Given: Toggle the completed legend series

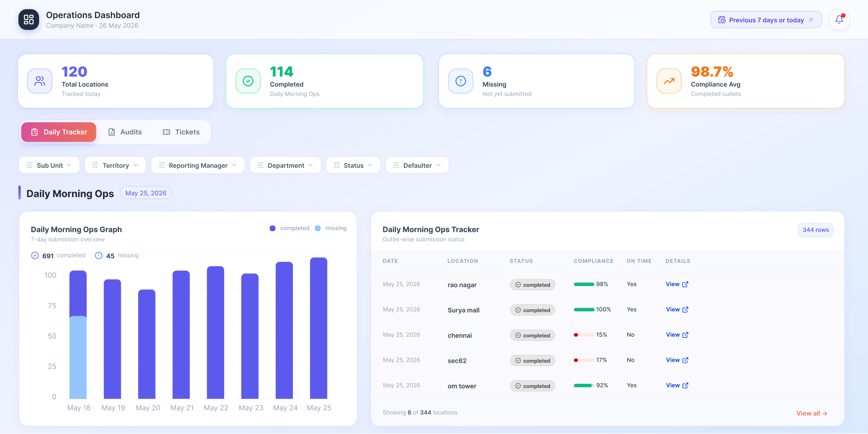Looking at the screenshot, I should point(289,228).
